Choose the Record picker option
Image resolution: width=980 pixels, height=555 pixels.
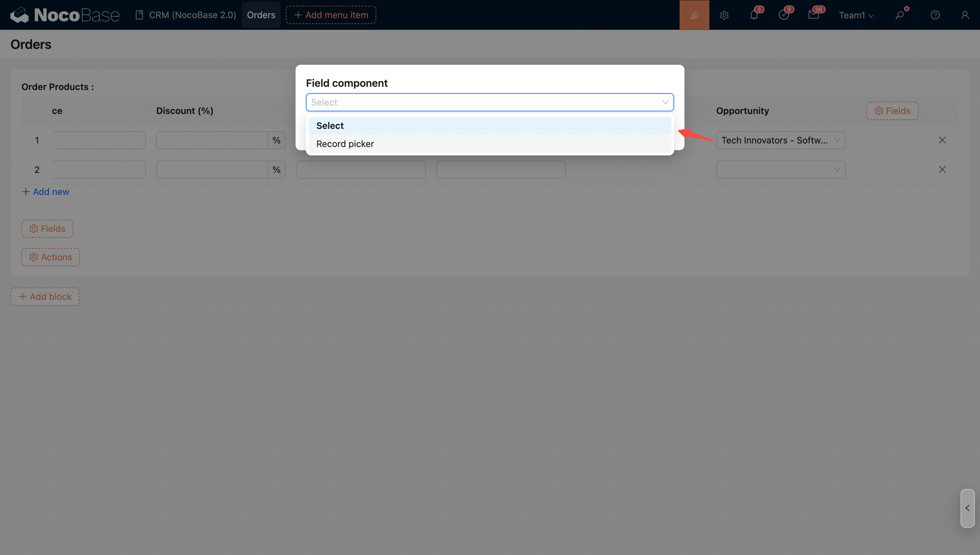[345, 144]
